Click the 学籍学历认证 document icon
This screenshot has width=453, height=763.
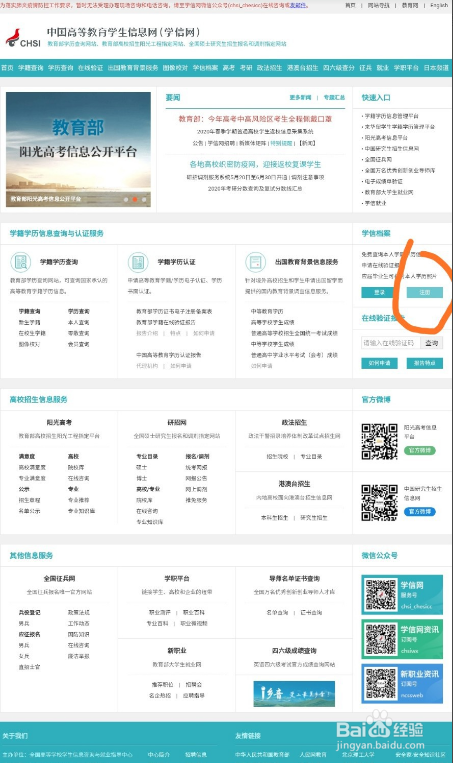[138, 262]
